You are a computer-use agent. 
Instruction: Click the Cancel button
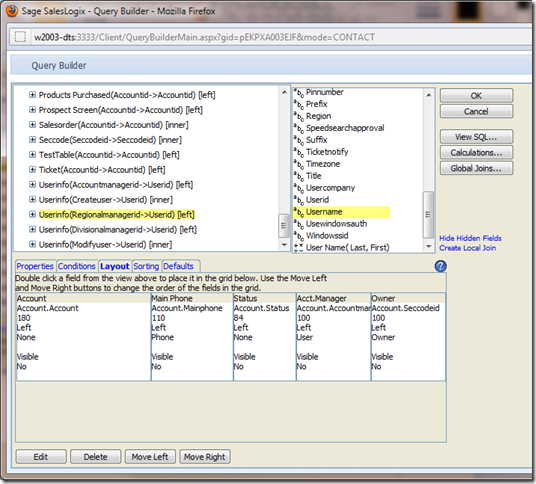click(477, 111)
